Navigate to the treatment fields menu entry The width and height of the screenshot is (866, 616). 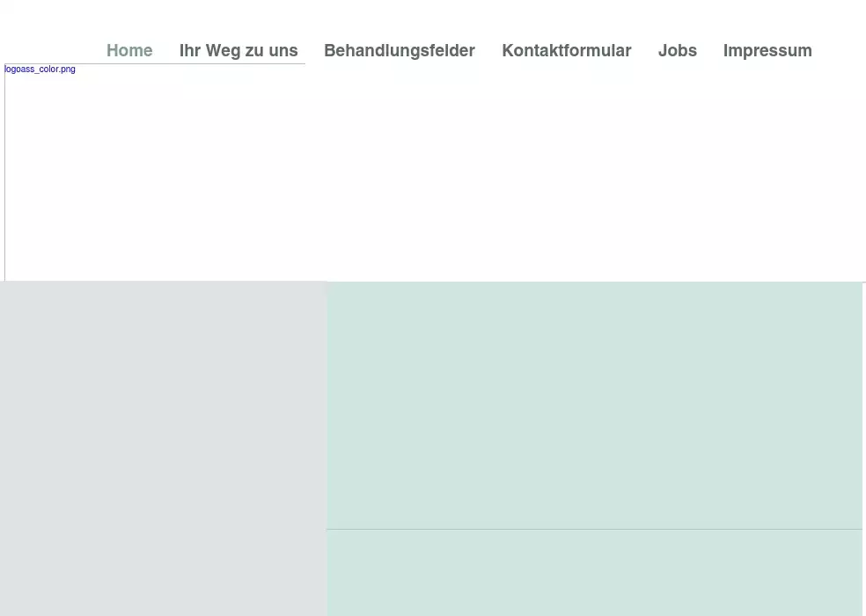point(399,51)
